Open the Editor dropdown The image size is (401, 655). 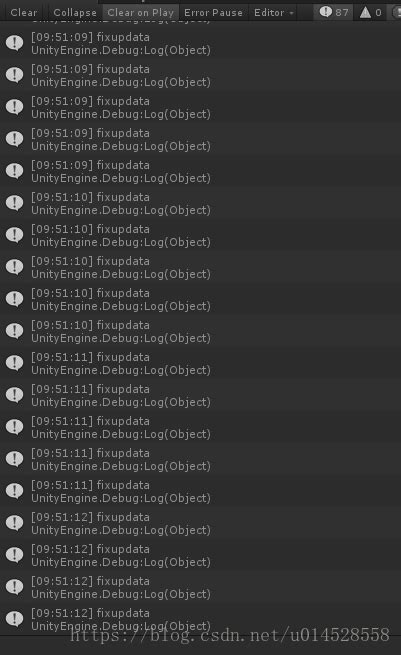pyautogui.click(x=274, y=13)
